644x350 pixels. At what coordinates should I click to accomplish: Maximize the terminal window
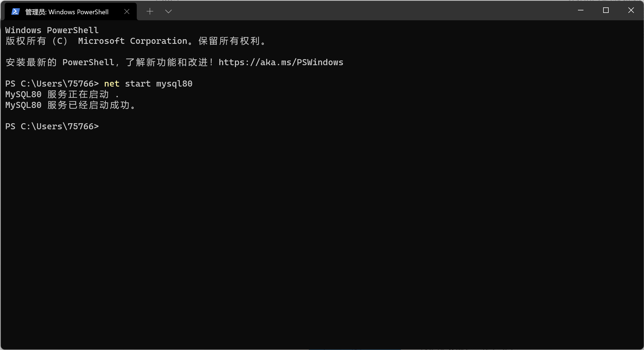coord(606,10)
